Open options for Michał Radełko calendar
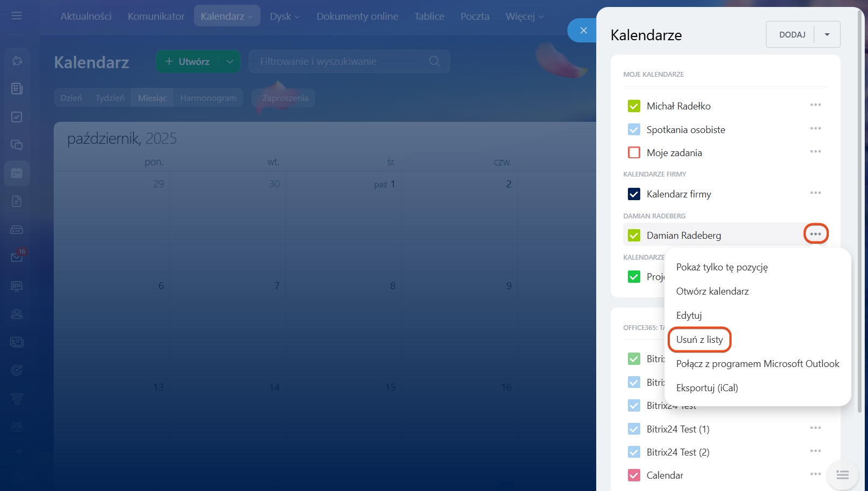Image resolution: width=868 pixels, height=491 pixels. point(815,105)
